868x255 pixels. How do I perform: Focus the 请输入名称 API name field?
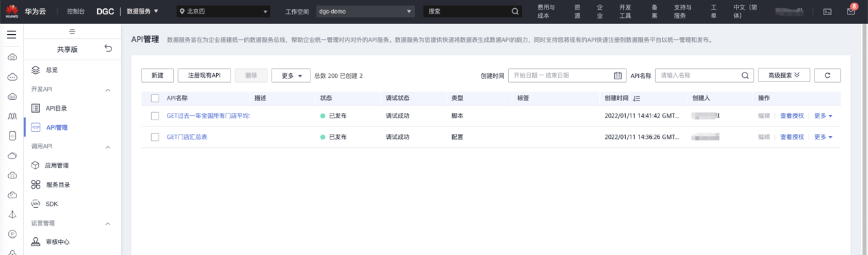(698, 75)
